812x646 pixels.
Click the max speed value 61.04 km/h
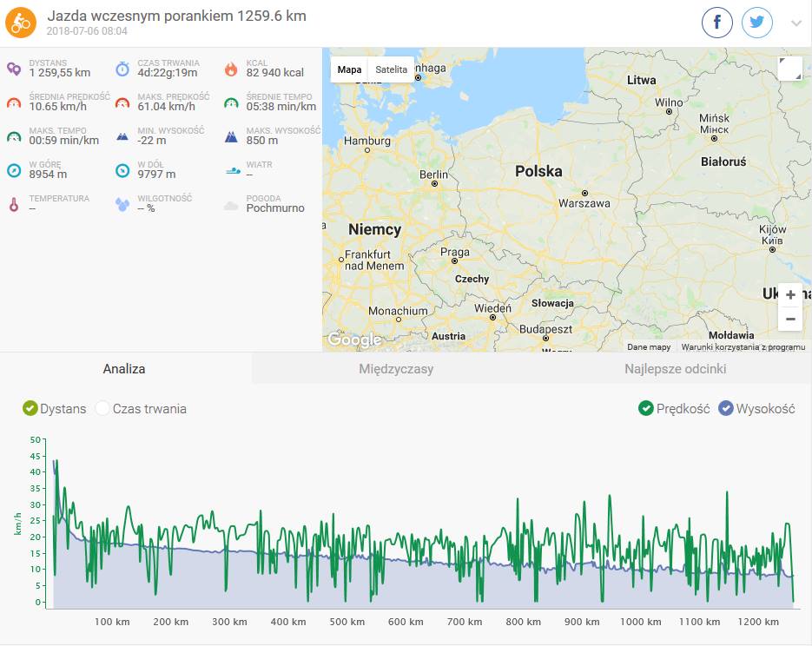pos(166,107)
